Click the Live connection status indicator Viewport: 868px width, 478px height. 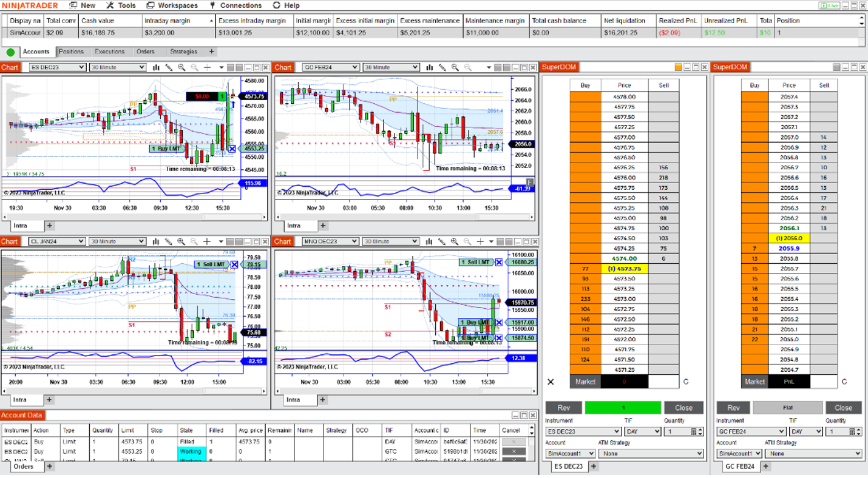click(x=829, y=5)
